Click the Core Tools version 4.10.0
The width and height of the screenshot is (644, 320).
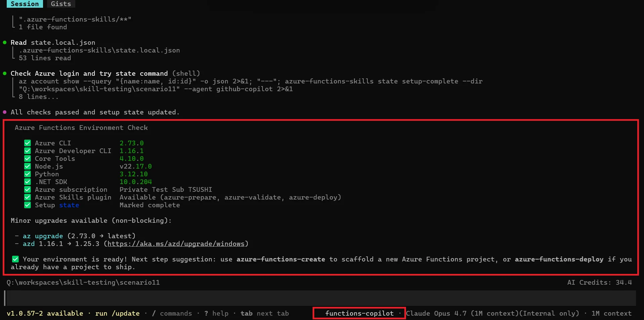(x=131, y=158)
